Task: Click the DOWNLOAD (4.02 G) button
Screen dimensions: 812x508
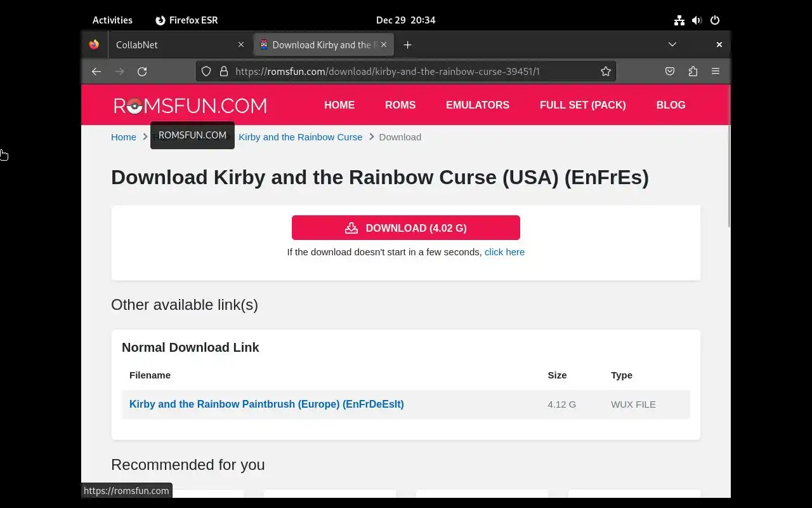Action: (x=406, y=228)
